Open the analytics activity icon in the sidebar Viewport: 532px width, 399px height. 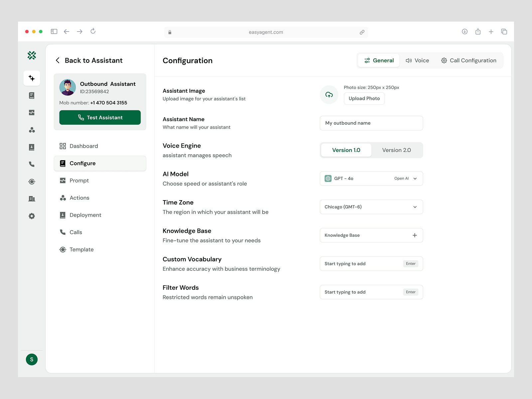(x=32, y=113)
